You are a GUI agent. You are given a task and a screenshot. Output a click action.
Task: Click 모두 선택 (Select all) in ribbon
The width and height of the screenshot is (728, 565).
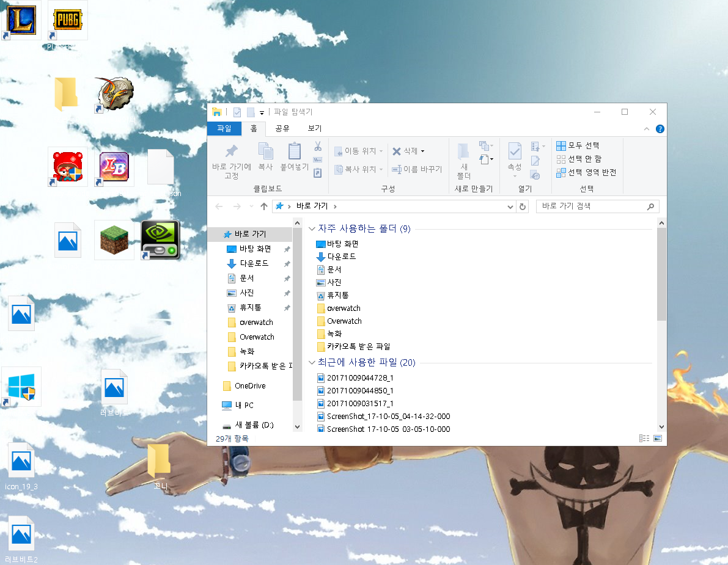coord(578,145)
